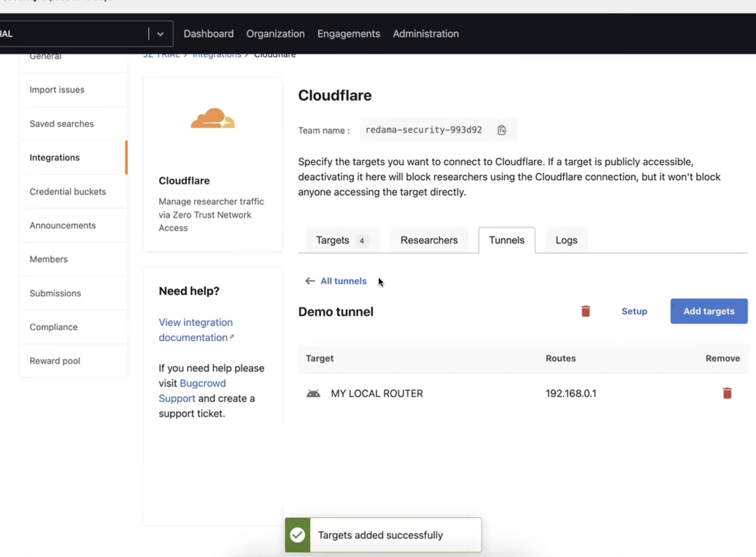
Task: Click the Remove column header
Action: point(723,359)
